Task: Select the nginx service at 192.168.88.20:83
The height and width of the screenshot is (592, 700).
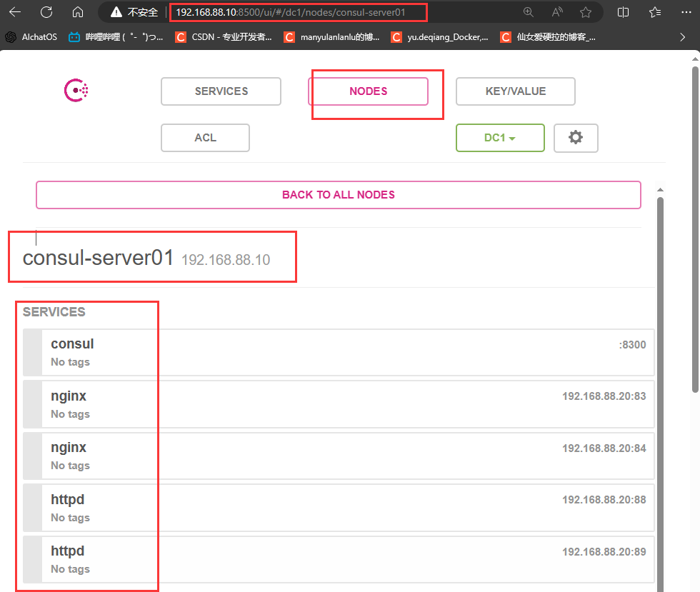Action: pyautogui.click(x=339, y=404)
